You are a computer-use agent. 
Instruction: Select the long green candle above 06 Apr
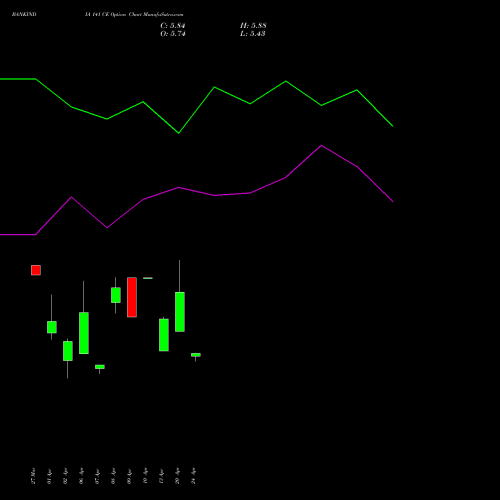(84, 333)
